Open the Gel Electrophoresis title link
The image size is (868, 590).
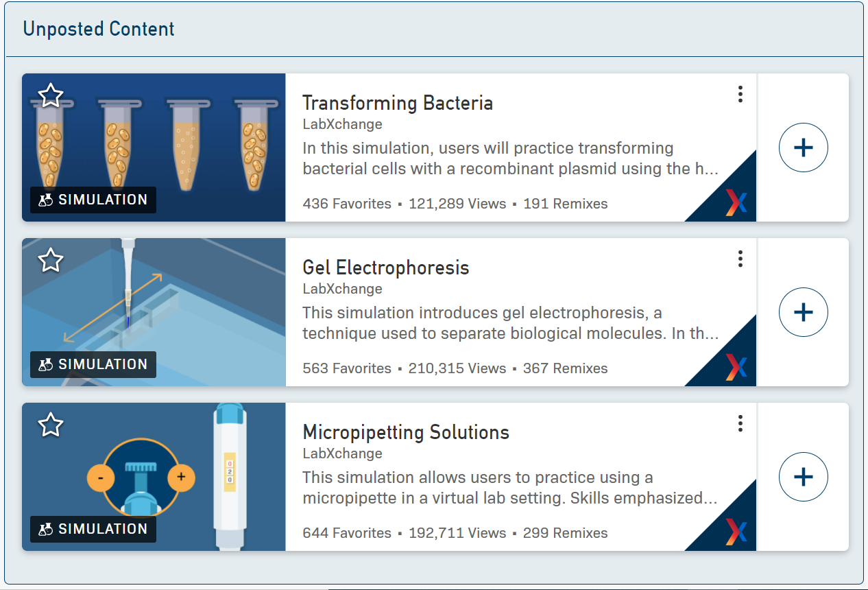[385, 268]
